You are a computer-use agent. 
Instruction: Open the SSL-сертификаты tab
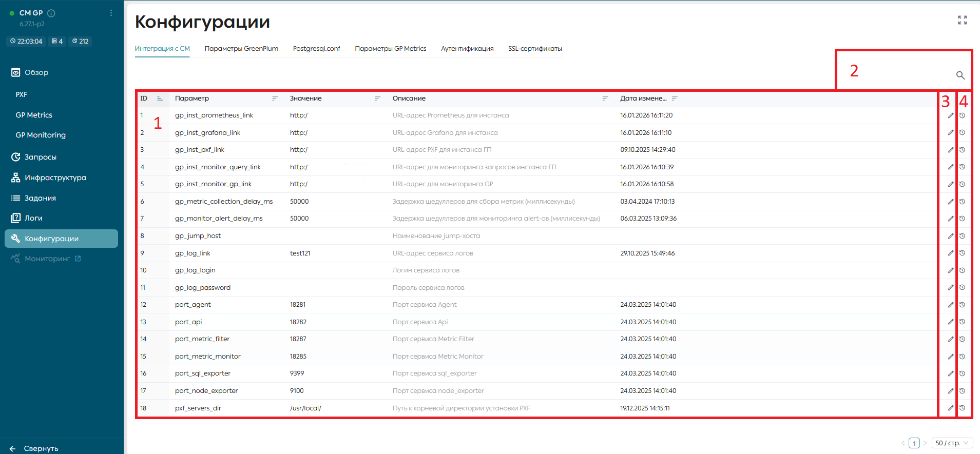[x=535, y=49]
